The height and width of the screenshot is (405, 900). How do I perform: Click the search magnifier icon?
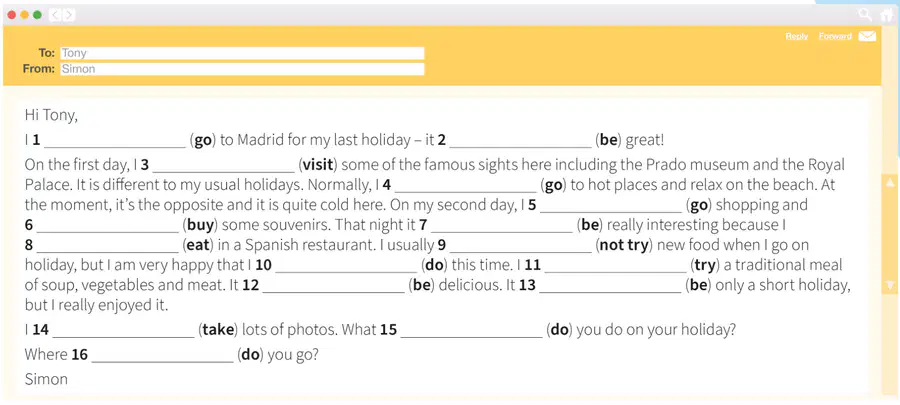(864, 14)
